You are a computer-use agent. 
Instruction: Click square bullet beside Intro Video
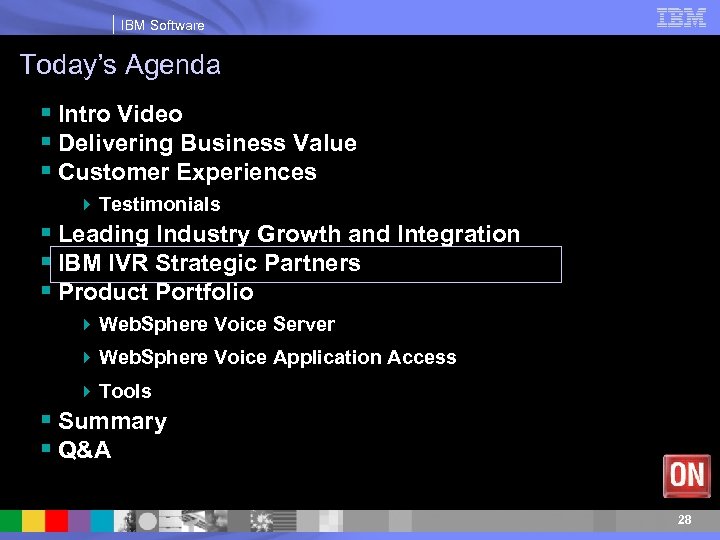pos(46,112)
